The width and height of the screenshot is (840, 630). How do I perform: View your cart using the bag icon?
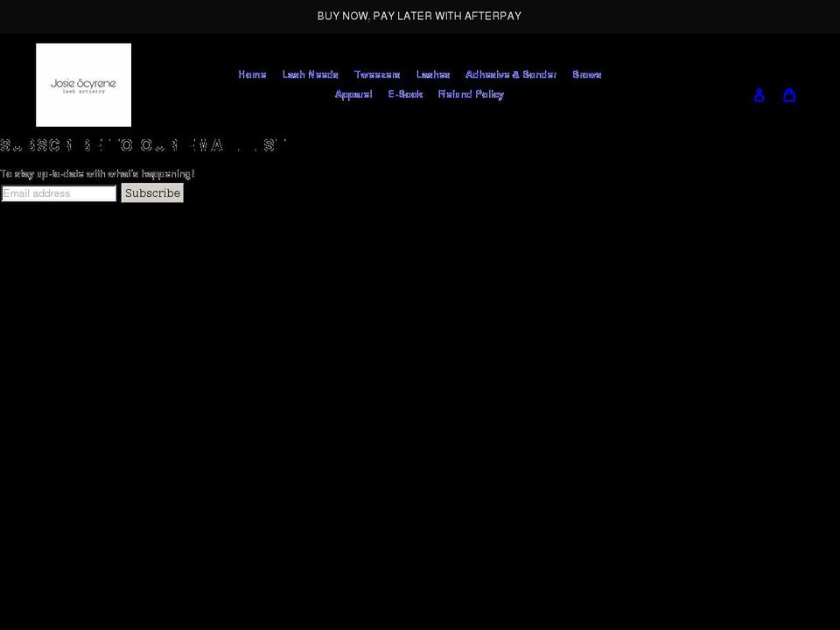[x=789, y=94]
